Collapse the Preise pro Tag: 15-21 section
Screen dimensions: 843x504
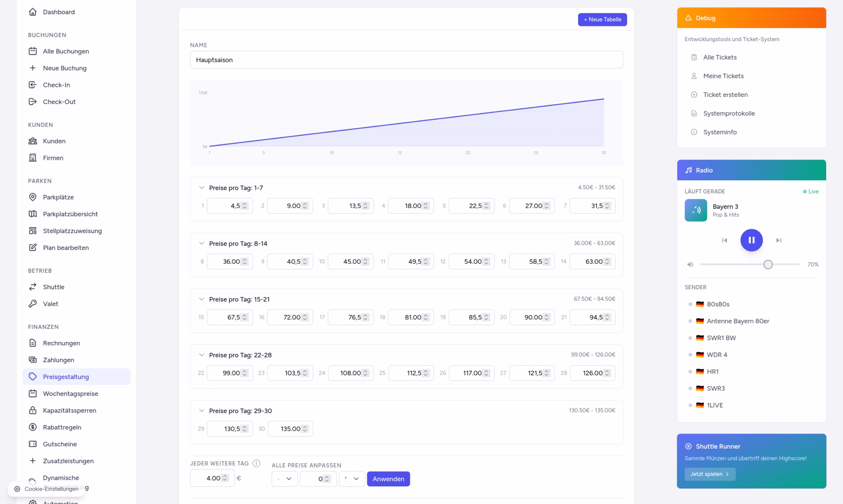202,300
